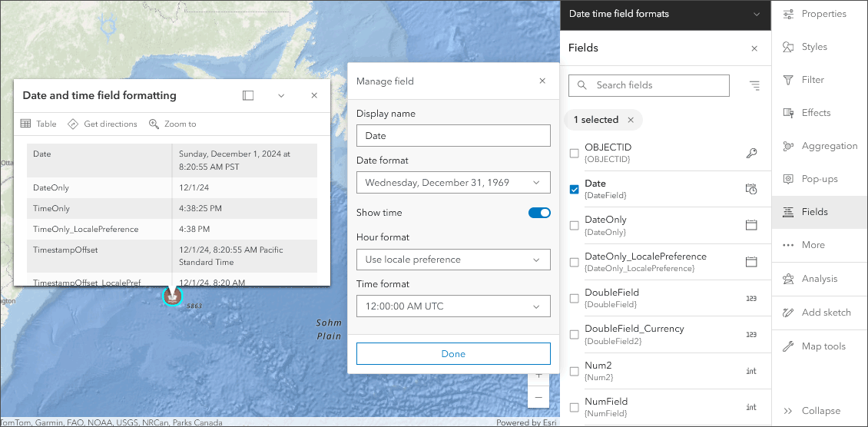
Task: Open the Filter panel icon
Action: 788,80
